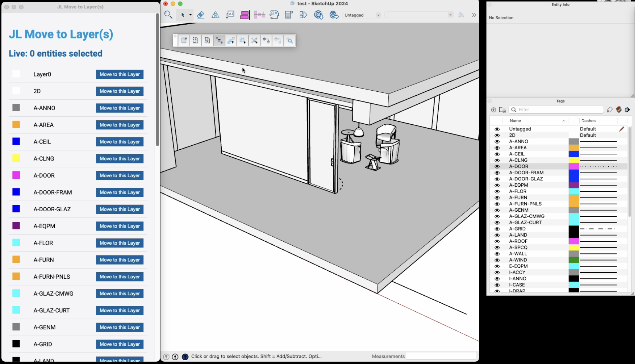Click the A-ROOF color swatch in Tags

click(574, 241)
